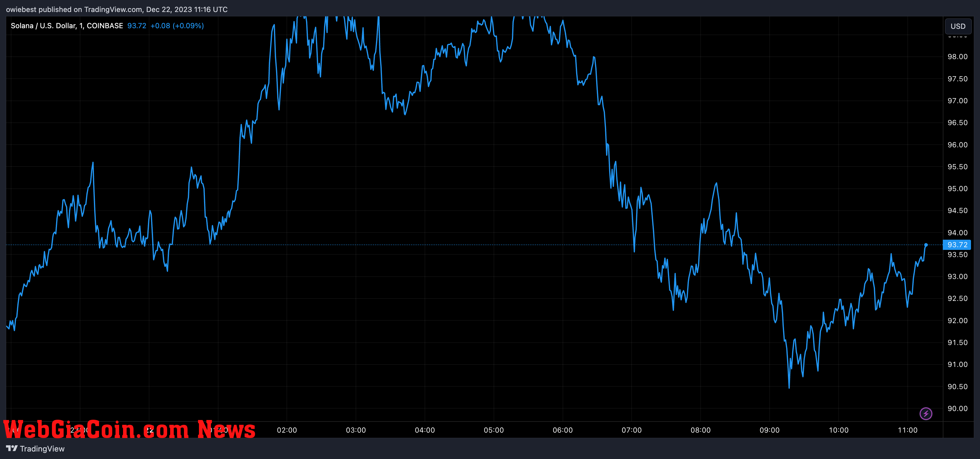980x459 pixels.
Task: Click the 93.50 price axis label
Action: (957, 255)
